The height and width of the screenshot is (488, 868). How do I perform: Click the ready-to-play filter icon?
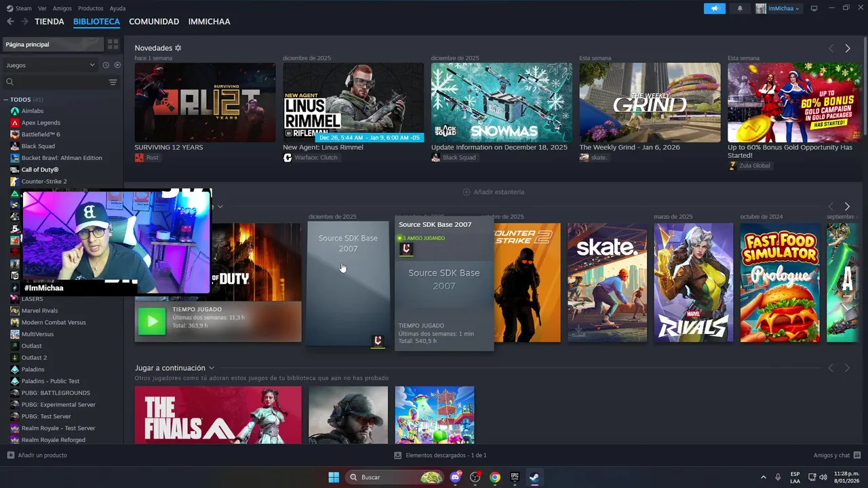117,65
